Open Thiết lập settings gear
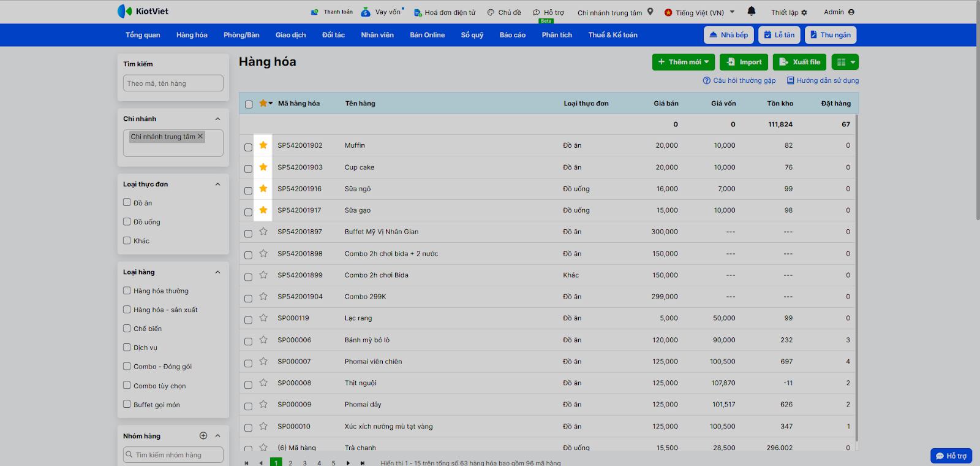 coord(790,12)
